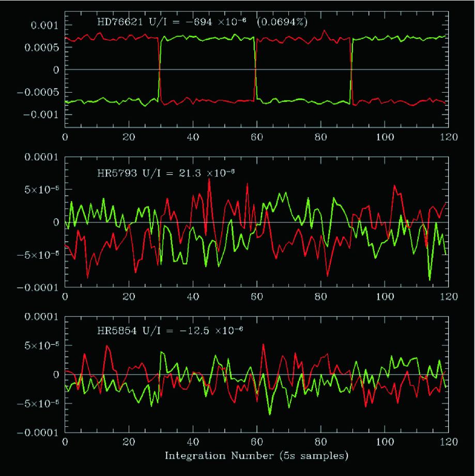
Task: Click the 40 x-axis tick label of HR5854 panel
Action: [x=192, y=442]
